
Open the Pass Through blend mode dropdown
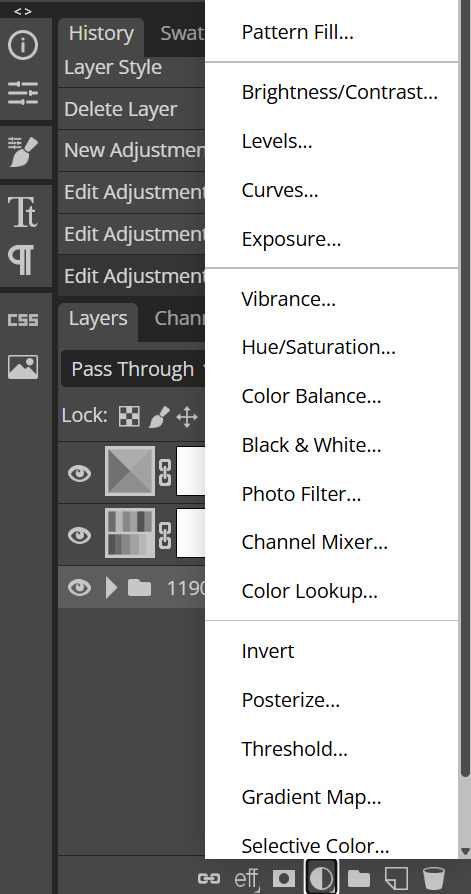[133, 369]
